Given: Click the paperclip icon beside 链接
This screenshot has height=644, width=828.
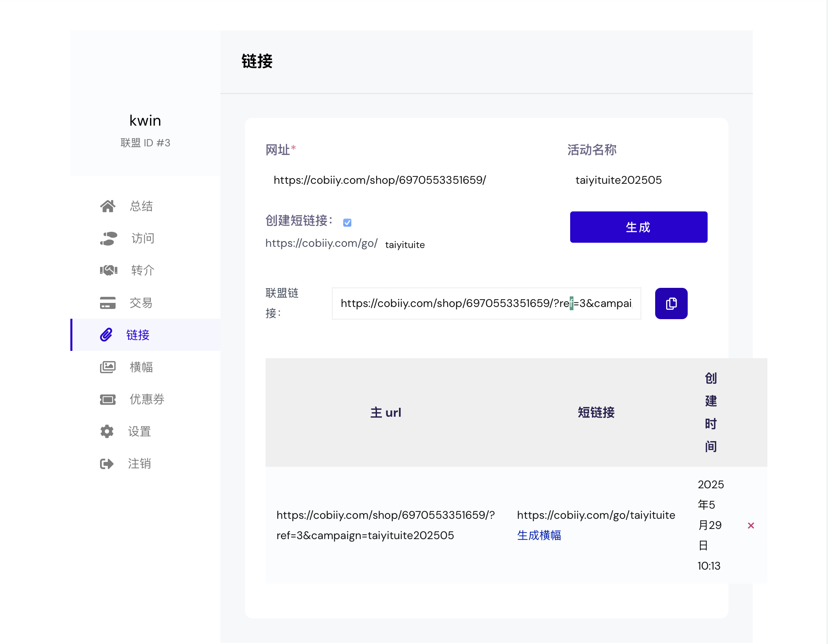Looking at the screenshot, I should [x=106, y=335].
